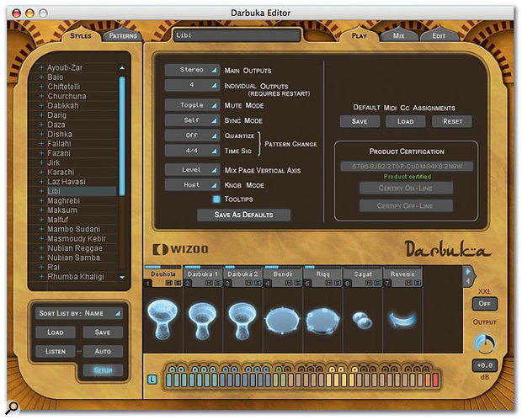Click the Output level knob
The height and width of the screenshot is (420, 522).
pos(485,344)
